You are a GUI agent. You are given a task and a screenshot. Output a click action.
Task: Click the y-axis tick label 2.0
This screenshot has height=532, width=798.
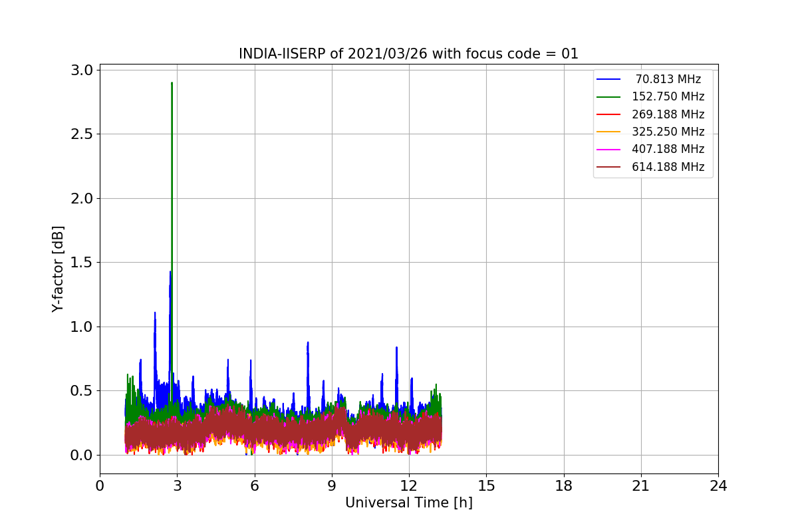click(x=80, y=198)
